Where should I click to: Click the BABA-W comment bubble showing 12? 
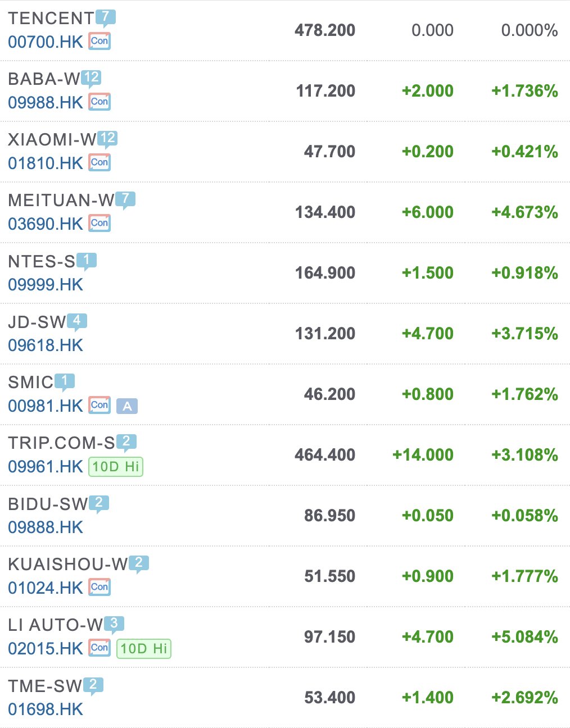coord(91,78)
